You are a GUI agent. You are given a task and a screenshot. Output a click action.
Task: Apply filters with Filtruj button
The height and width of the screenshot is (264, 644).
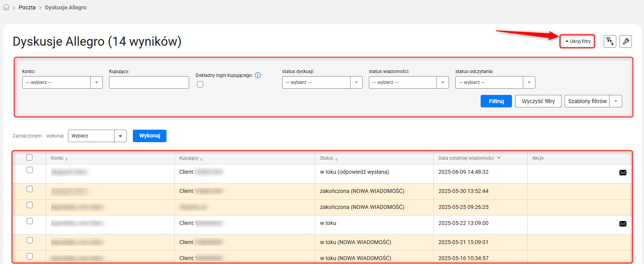[496, 101]
